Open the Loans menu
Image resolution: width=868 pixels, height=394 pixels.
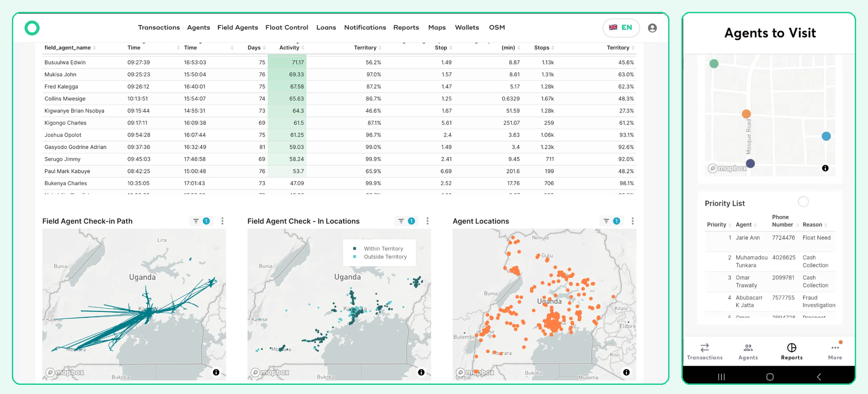coord(326,27)
